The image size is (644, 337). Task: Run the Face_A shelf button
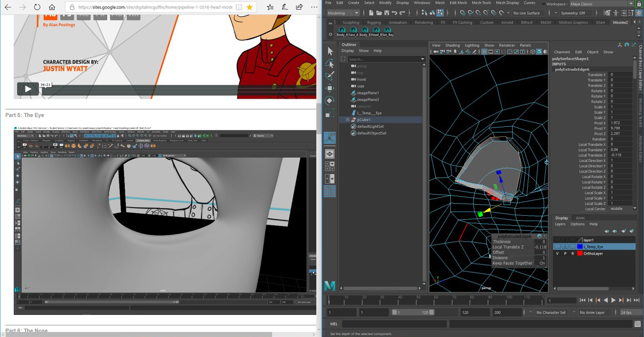click(x=354, y=32)
